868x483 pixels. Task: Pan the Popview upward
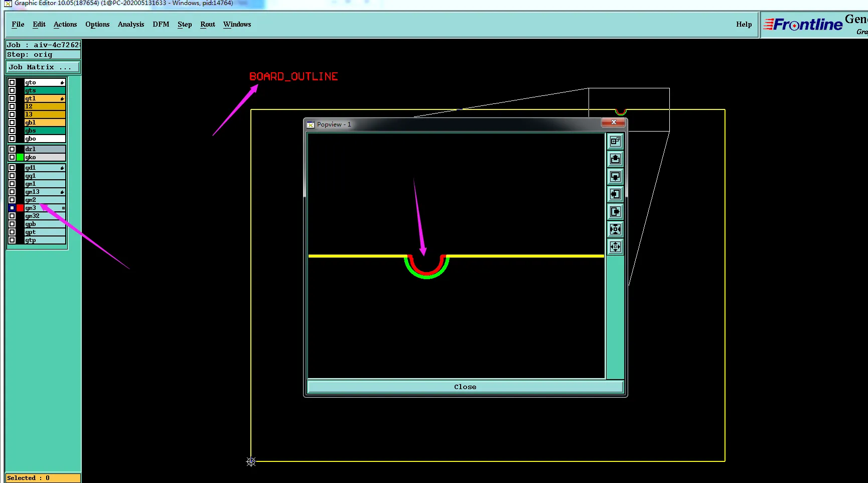pos(615,159)
